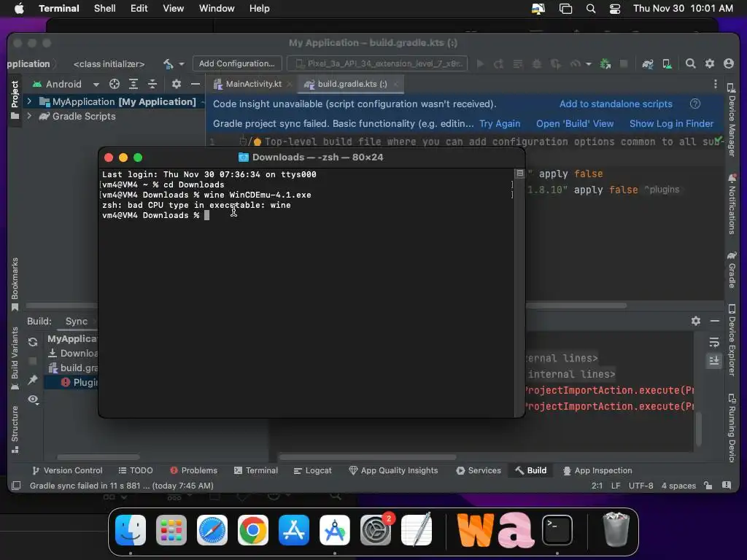Open macOS Control Center in menu bar
The height and width of the screenshot is (560, 747).
click(614, 9)
